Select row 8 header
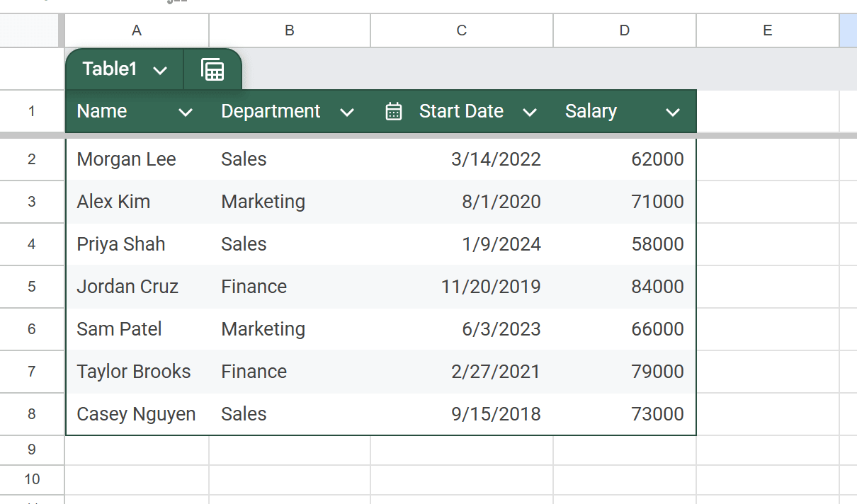Viewport: 857px width, 504px height. point(32,414)
